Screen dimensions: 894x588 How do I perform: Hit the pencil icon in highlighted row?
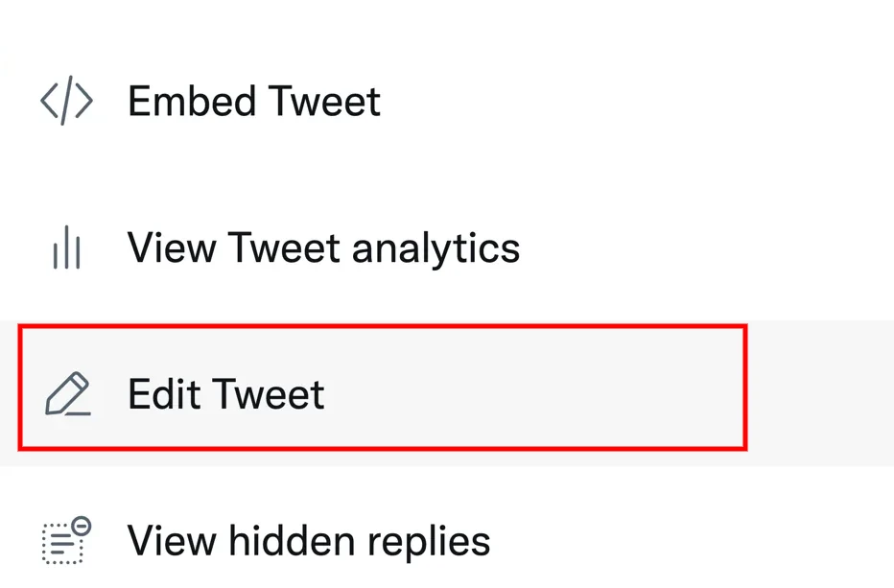pos(67,394)
